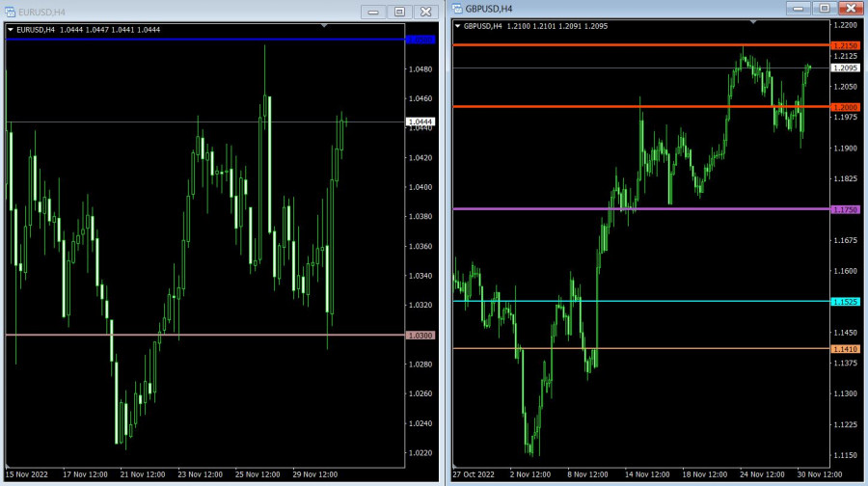The image size is (868, 486).
Task: Maximize the GBPUSD,H4 chart window
Action: (823, 8)
